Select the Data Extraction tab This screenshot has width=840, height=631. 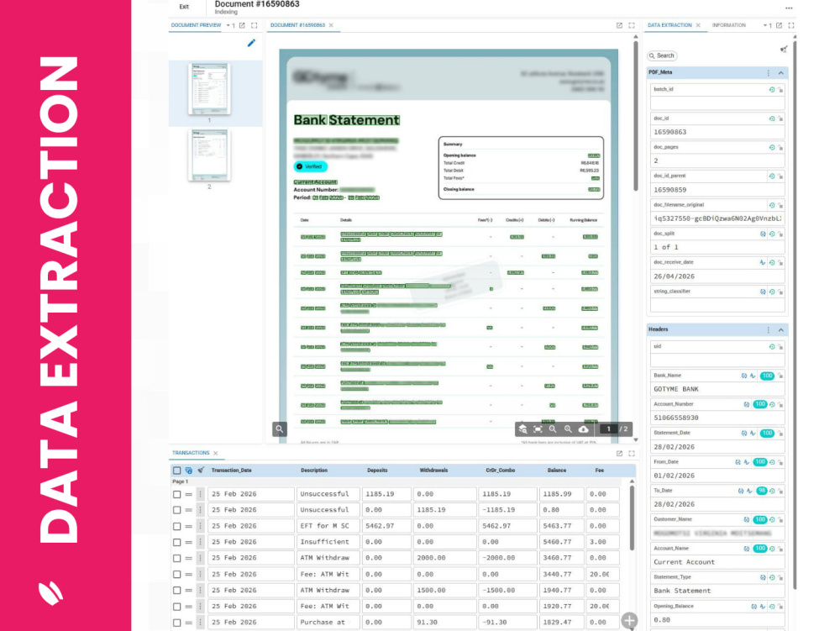[x=669, y=25]
